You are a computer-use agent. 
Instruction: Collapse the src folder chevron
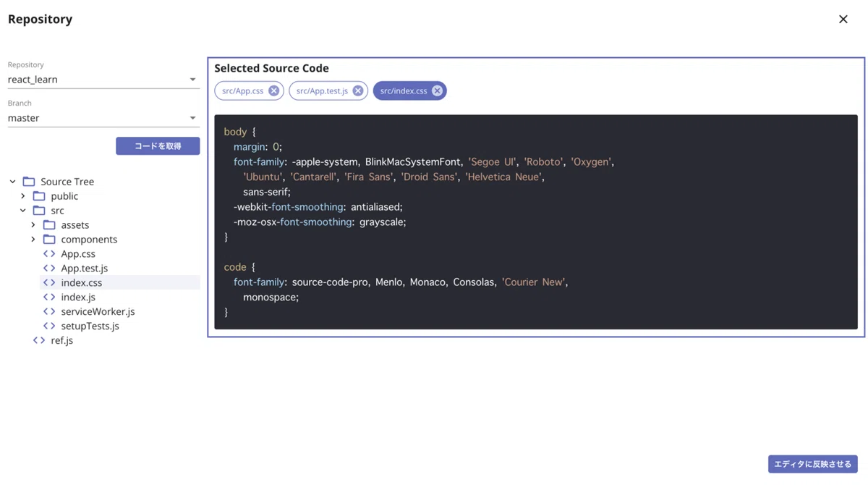click(x=22, y=211)
